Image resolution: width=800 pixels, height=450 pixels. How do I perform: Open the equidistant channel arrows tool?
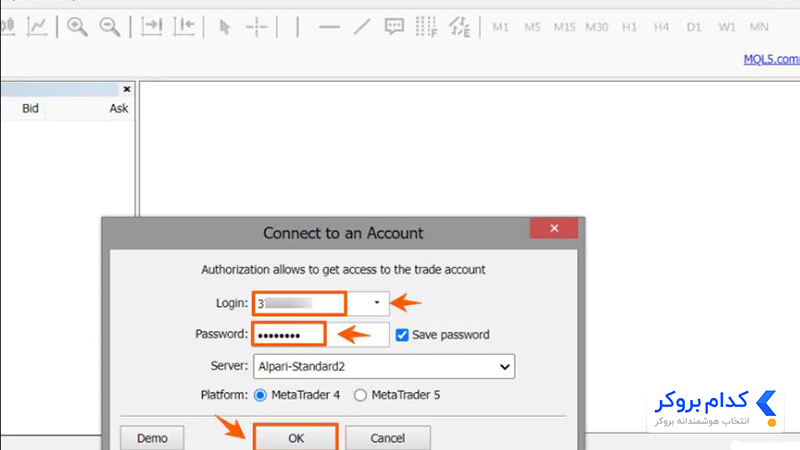[460, 27]
